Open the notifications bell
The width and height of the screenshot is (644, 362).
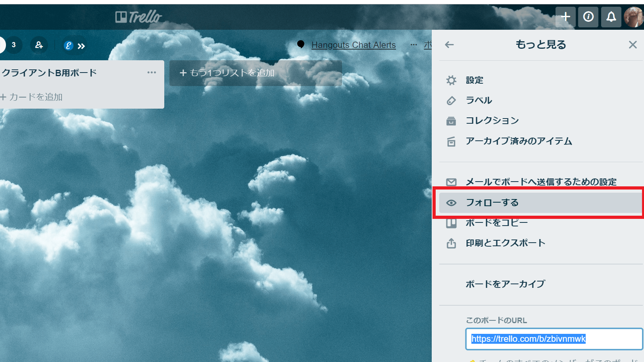tap(611, 17)
